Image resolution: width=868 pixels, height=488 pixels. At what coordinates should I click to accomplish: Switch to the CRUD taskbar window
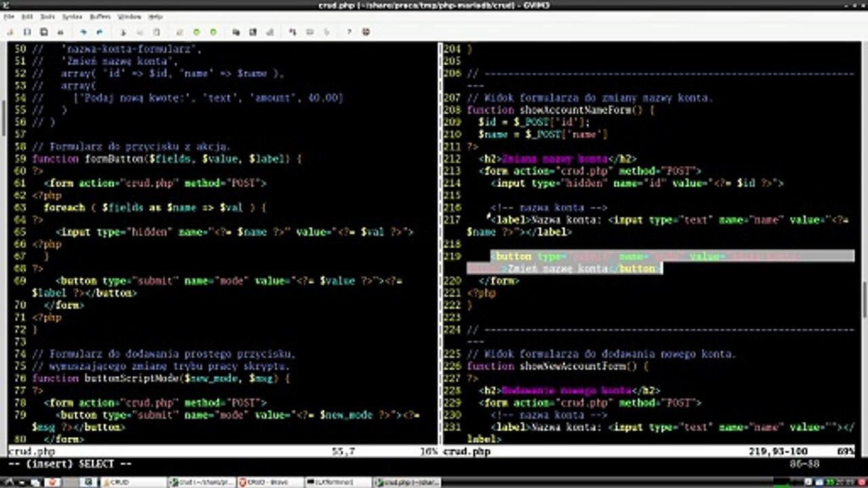tap(133, 482)
